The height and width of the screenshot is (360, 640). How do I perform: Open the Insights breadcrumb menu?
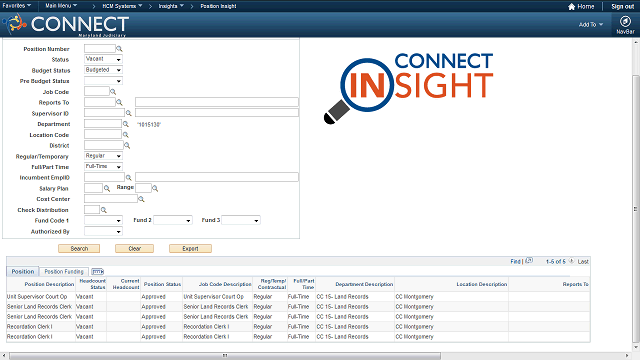(x=171, y=6)
